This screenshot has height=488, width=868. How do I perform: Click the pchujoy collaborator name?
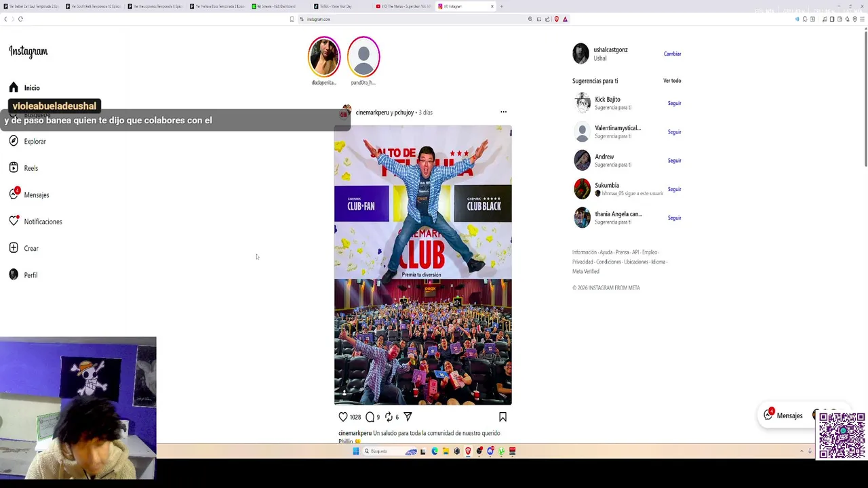coord(403,113)
